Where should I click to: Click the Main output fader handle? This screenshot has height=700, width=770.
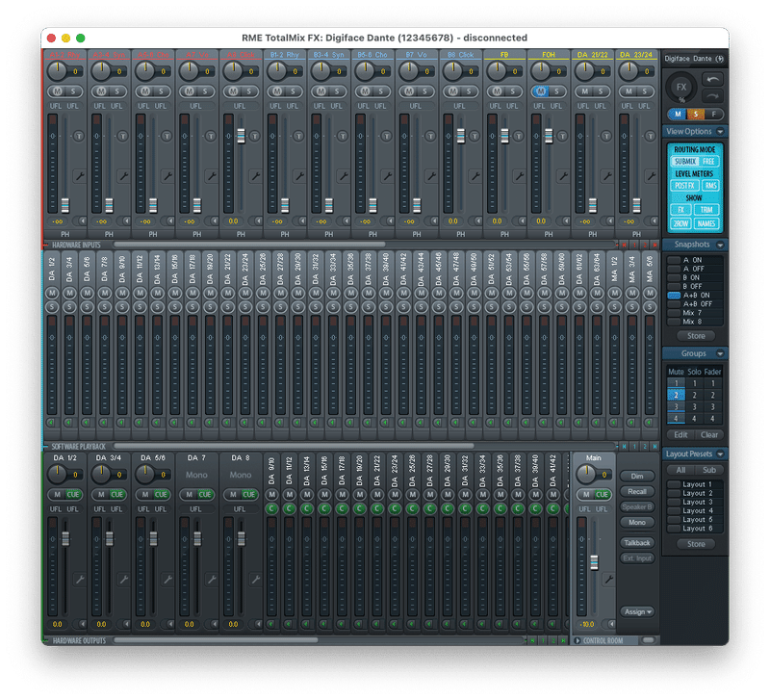click(594, 563)
